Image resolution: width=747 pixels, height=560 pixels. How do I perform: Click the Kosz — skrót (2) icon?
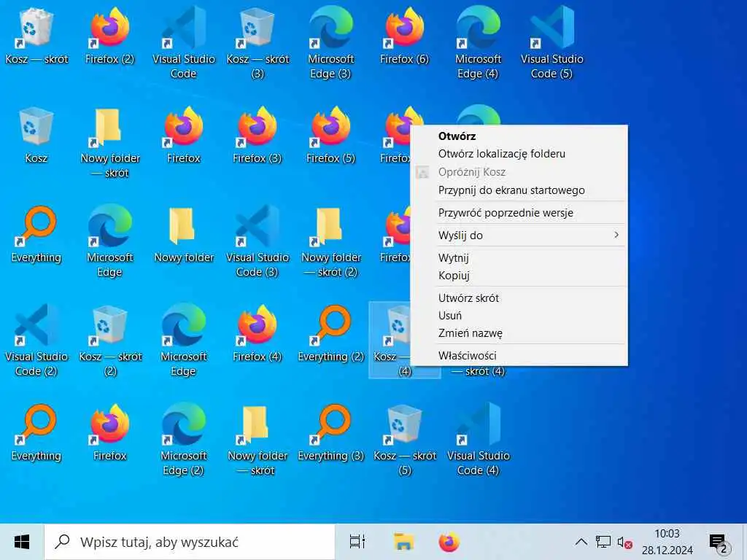point(110,340)
